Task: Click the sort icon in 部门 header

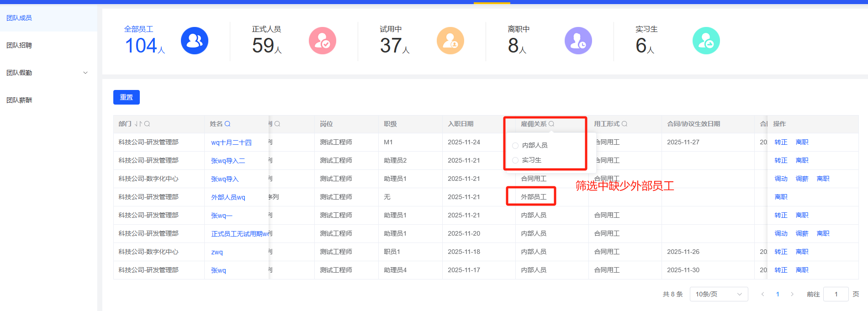Action: 138,124
